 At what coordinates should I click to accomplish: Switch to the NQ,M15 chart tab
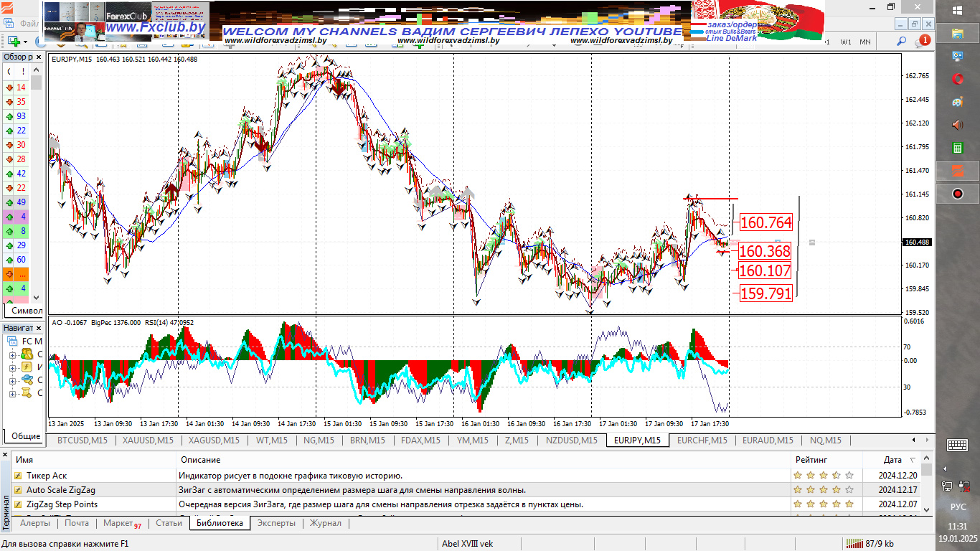tap(825, 441)
